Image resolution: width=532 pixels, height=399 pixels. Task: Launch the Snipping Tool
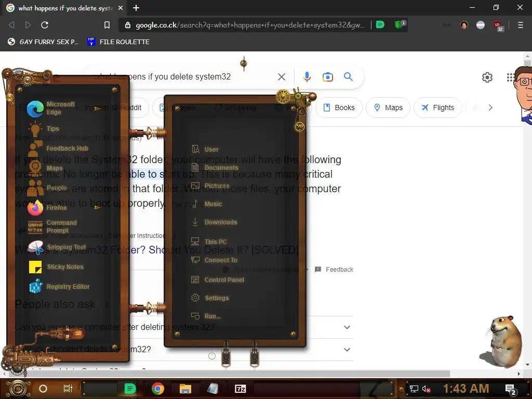point(57,247)
